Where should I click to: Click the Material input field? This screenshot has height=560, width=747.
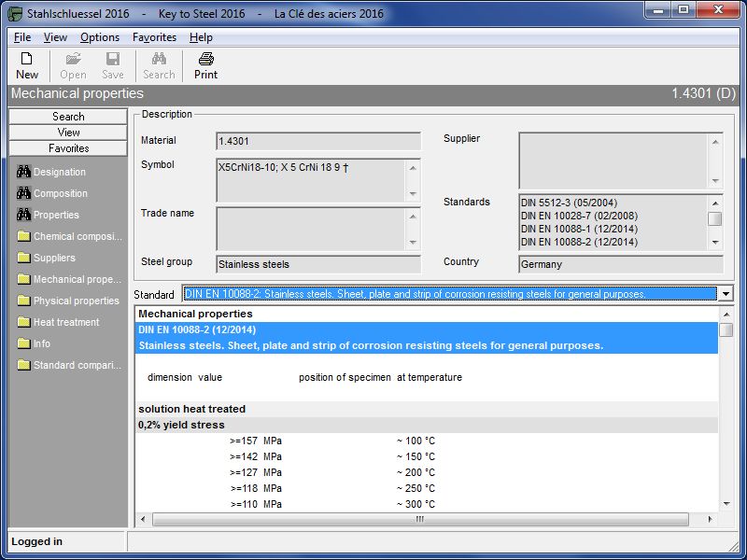coord(317,141)
